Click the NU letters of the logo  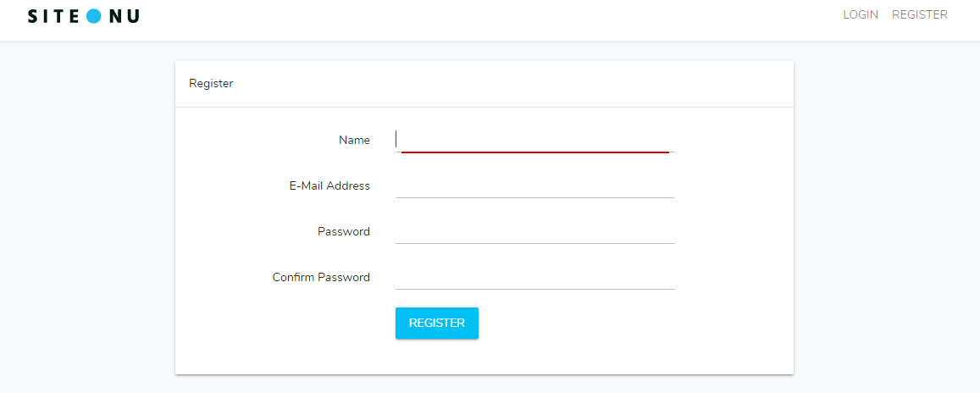[x=123, y=16]
